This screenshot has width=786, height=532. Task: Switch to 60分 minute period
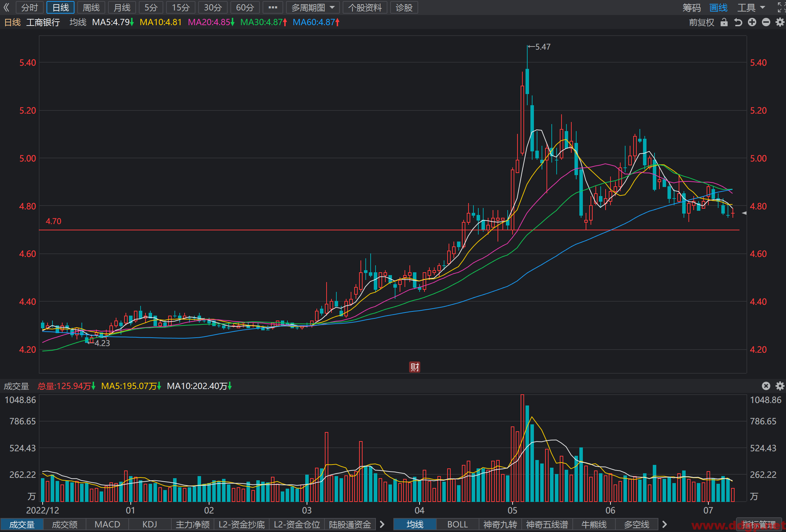click(245, 7)
